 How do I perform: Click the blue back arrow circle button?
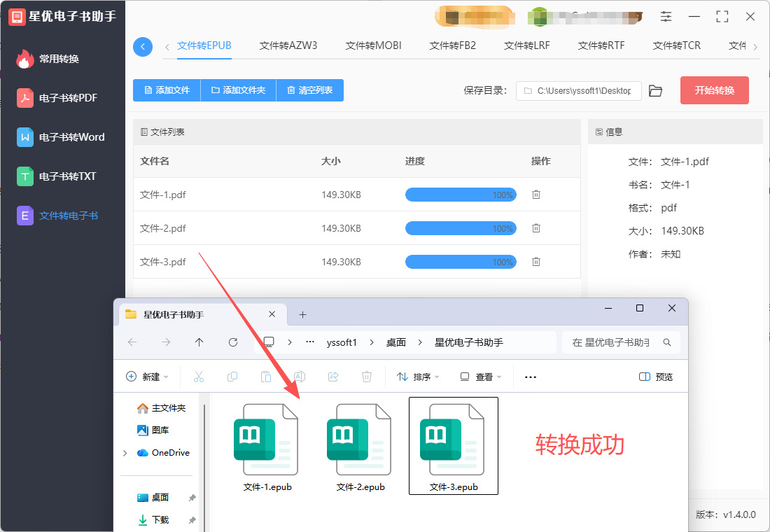143,47
